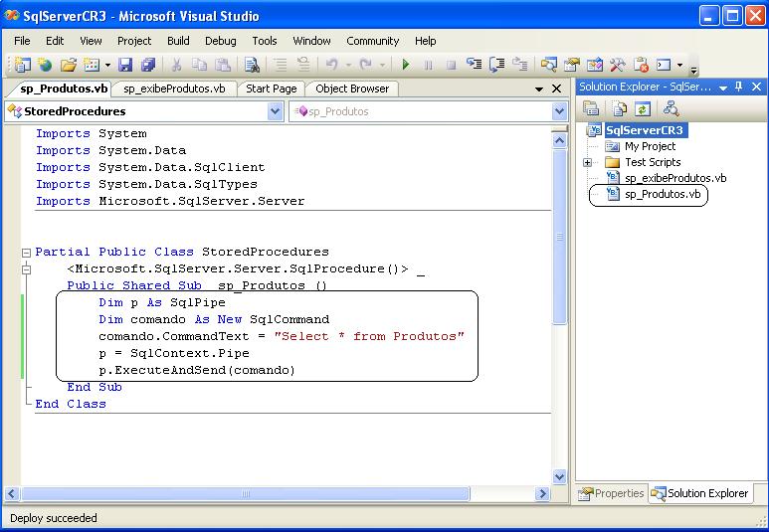
Task: Save the current file with floppy icon
Action: (x=125, y=65)
